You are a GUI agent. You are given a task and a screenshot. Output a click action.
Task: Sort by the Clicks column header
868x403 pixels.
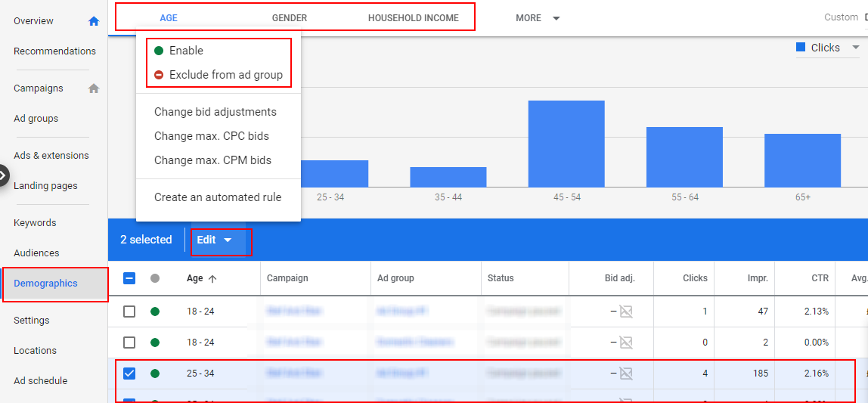pyautogui.click(x=696, y=278)
